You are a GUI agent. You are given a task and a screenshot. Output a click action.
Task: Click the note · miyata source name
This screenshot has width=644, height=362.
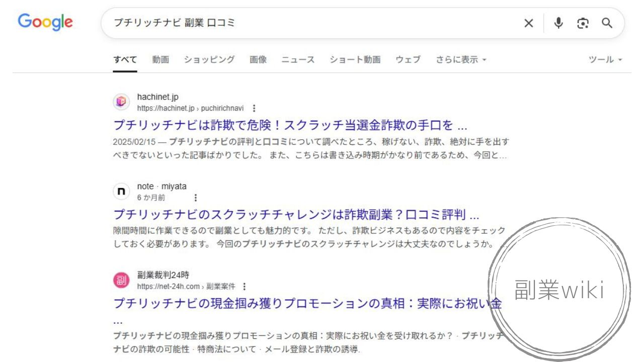point(162,187)
